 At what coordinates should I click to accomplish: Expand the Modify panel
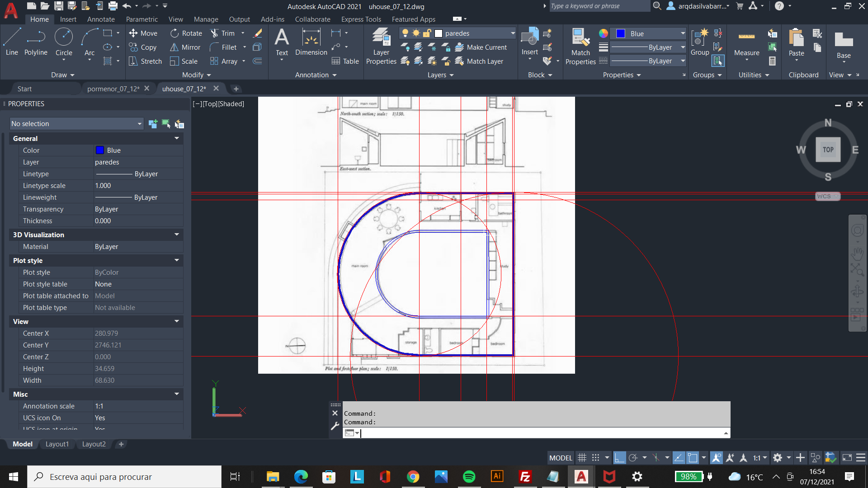[x=196, y=75]
